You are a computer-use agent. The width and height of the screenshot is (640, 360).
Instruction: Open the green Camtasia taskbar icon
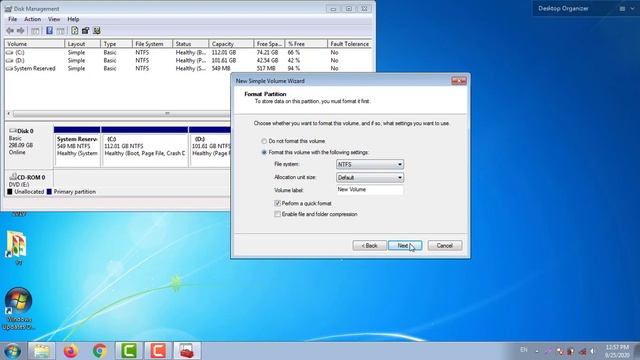coord(129,351)
